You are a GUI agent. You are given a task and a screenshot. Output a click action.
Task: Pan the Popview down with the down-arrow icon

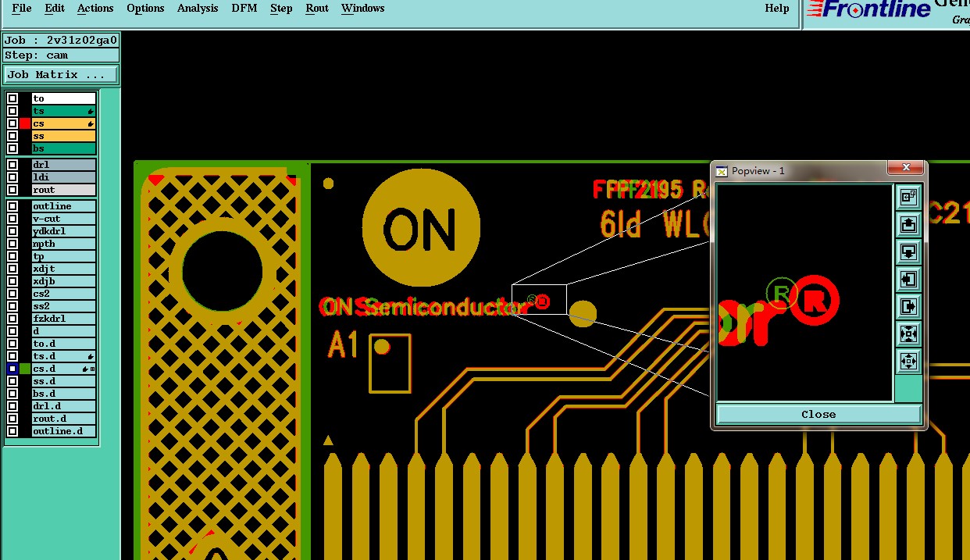(908, 252)
